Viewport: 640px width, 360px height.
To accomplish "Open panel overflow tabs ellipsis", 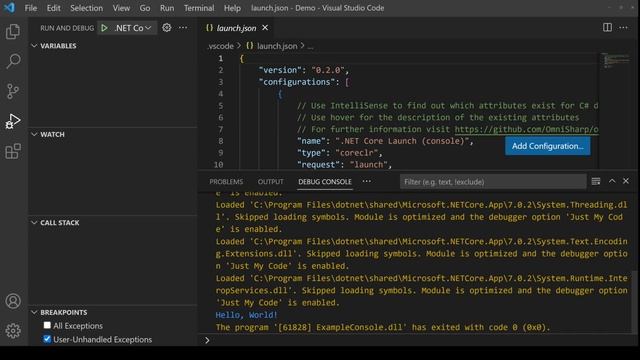I will (x=367, y=181).
